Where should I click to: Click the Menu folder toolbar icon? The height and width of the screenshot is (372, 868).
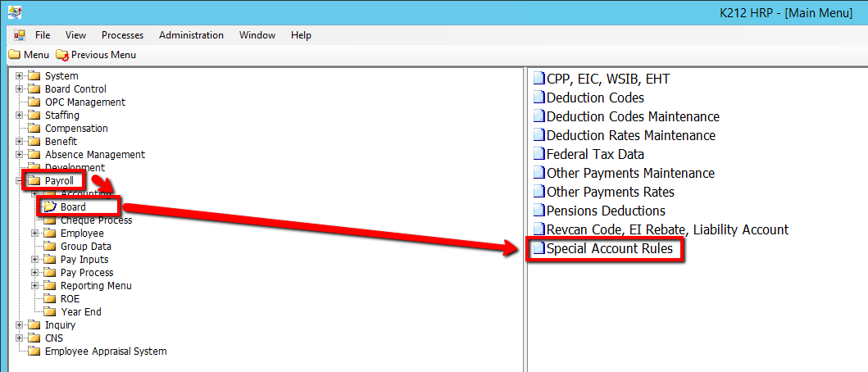(14, 55)
